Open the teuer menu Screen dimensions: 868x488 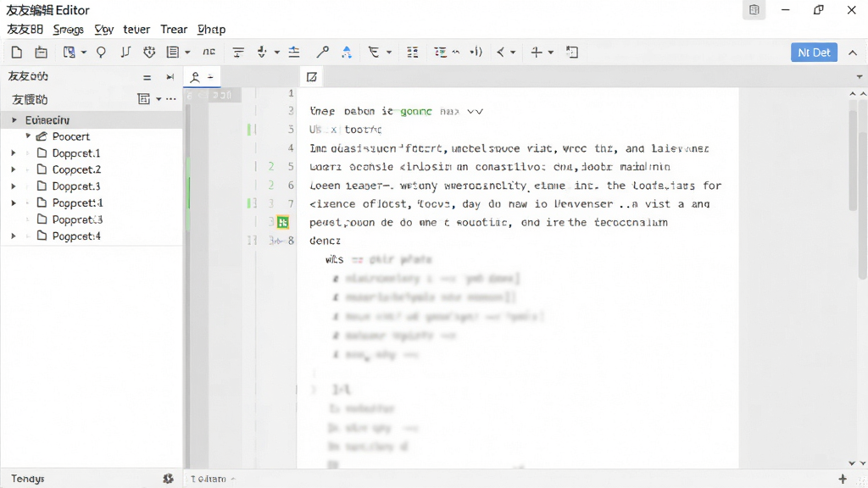point(136,30)
